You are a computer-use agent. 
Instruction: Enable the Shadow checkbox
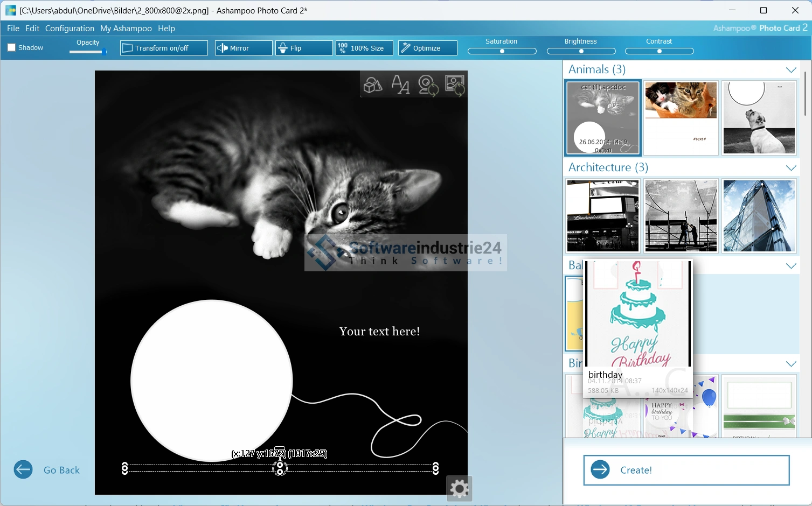click(11, 47)
